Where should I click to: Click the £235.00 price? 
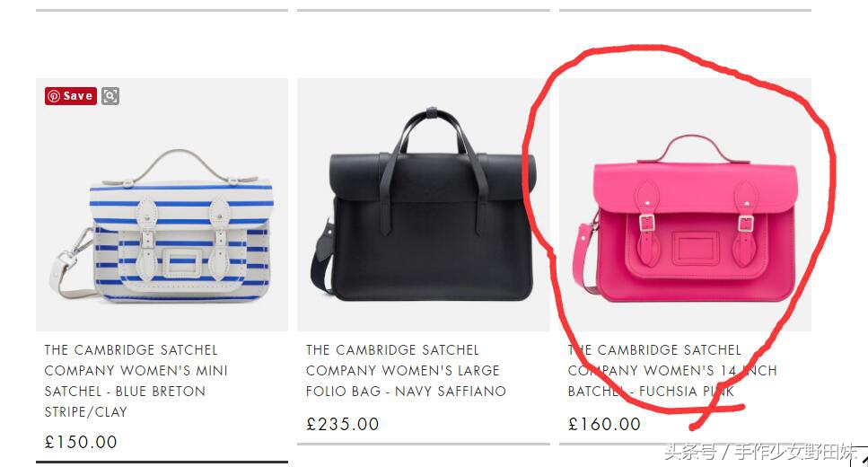342,425
